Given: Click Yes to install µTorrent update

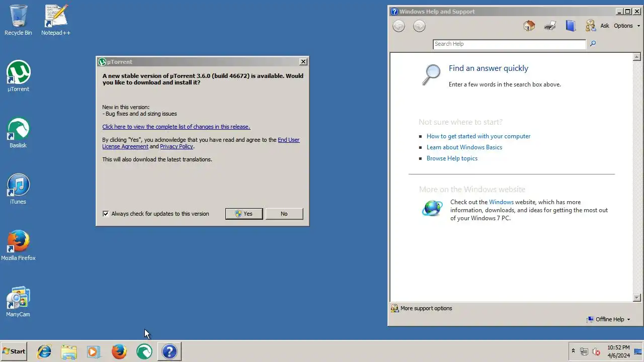Looking at the screenshot, I should click(244, 214).
